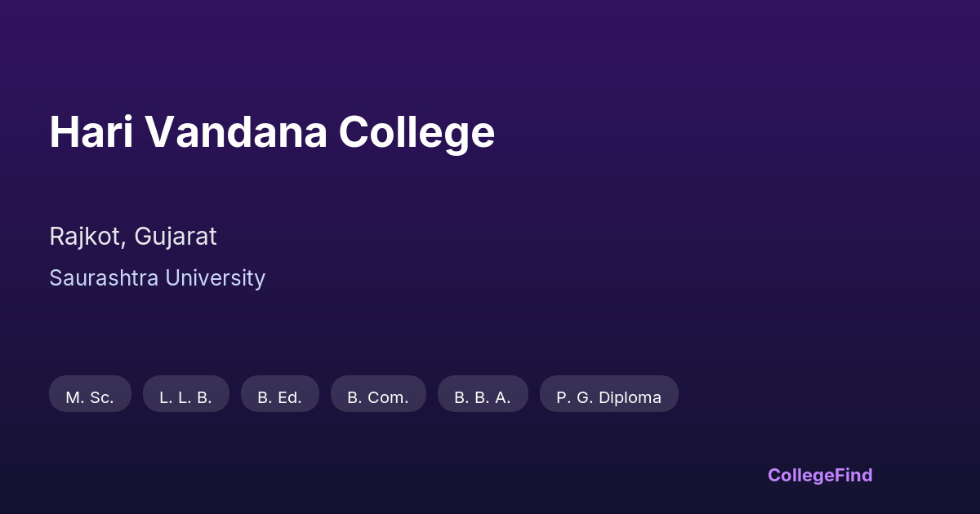The width and height of the screenshot is (980, 514).
Task: Click the B. Ed. course tag
Action: (279, 397)
